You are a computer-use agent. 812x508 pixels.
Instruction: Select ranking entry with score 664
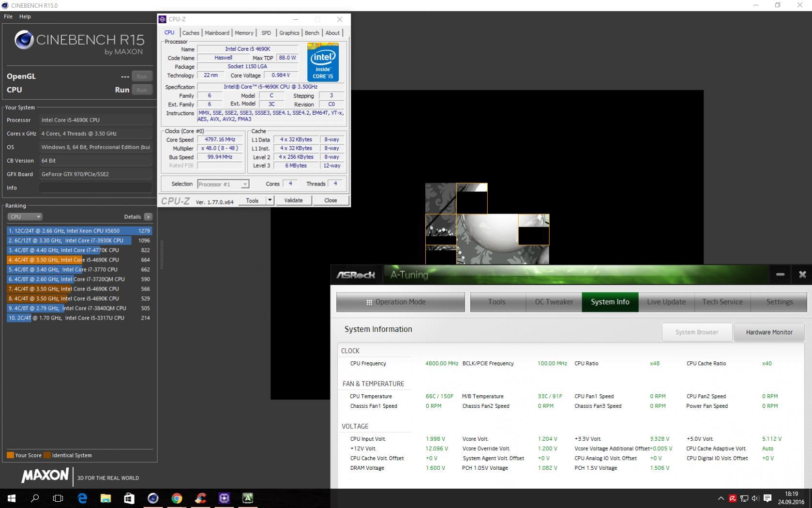coord(79,260)
